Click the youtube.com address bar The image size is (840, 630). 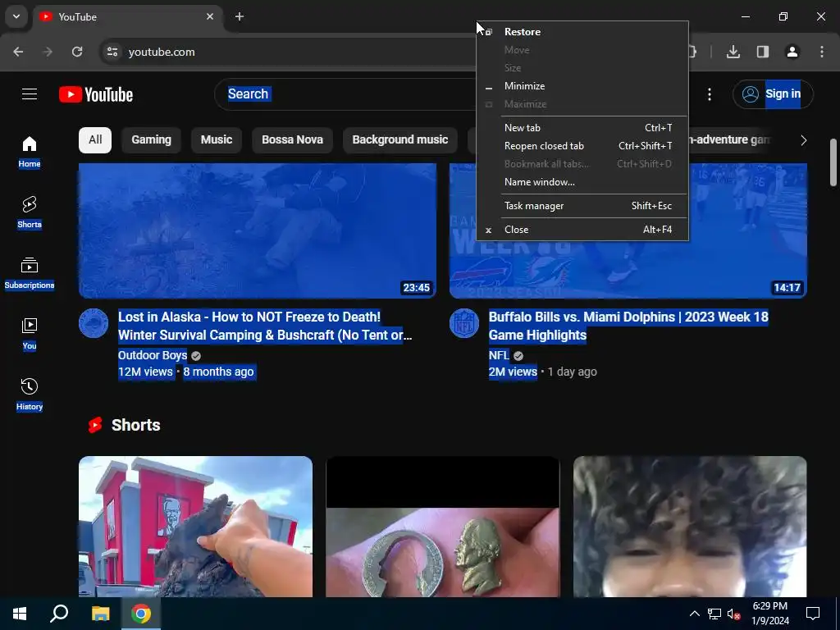click(290, 52)
